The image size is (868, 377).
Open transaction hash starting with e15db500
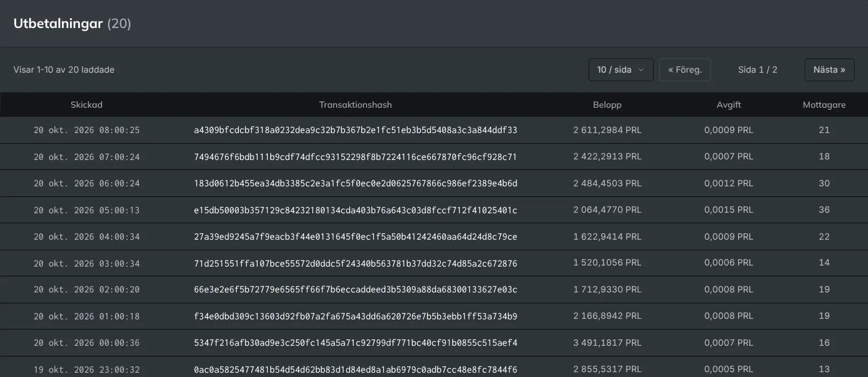[355, 210]
